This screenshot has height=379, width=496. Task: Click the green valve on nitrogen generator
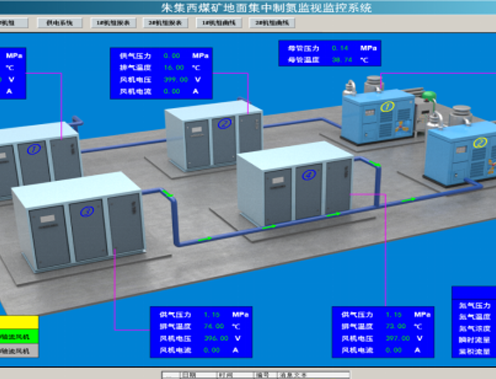430,96
